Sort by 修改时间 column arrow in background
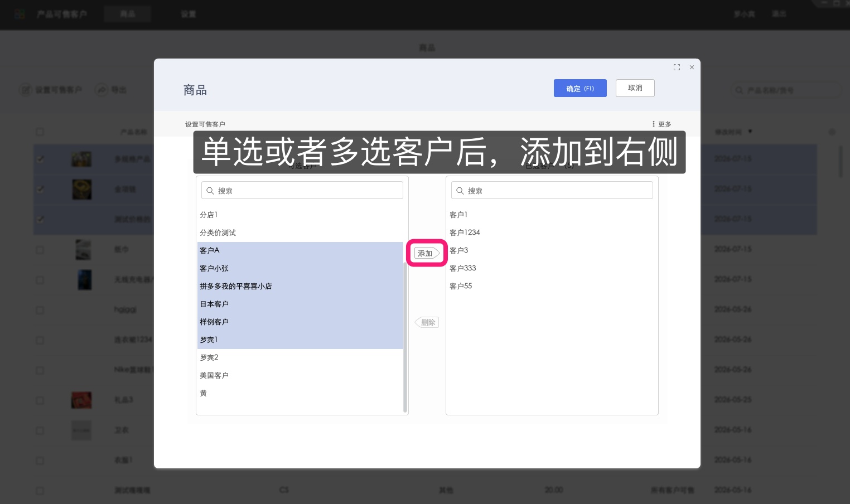This screenshot has width=850, height=504. (750, 132)
